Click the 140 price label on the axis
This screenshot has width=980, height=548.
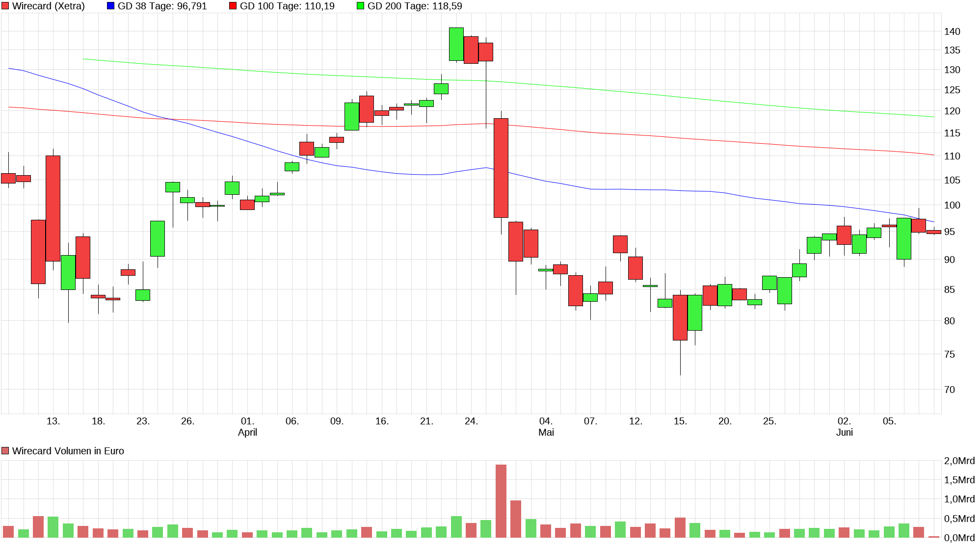pyautogui.click(x=952, y=31)
